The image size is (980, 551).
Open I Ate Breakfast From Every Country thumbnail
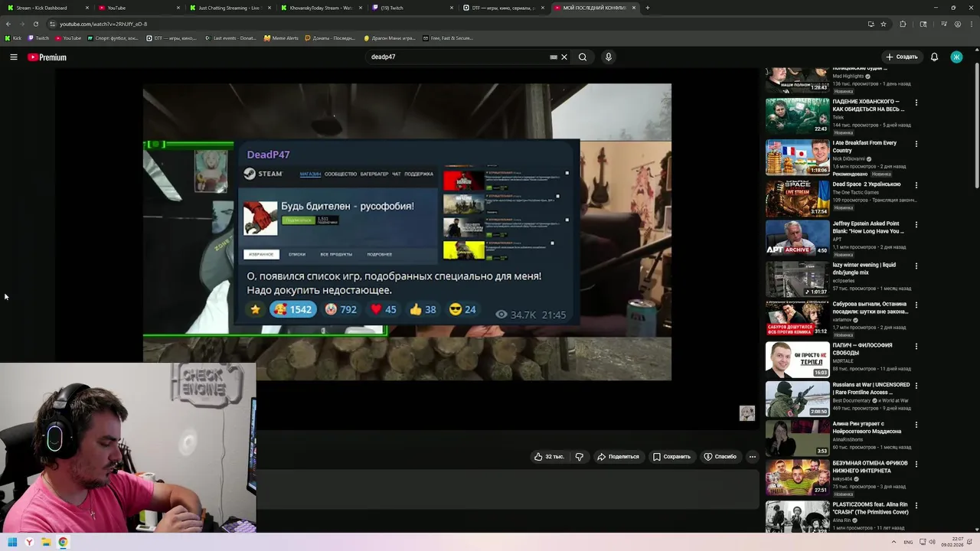[x=797, y=157]
